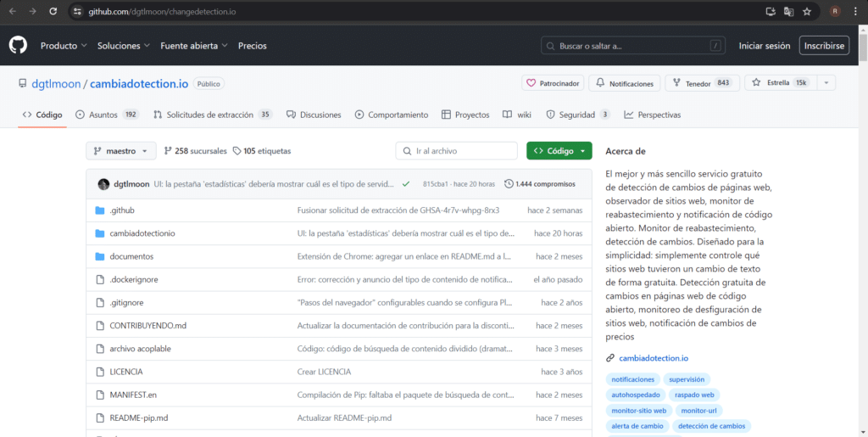Open the Precios page
The width and height of the screenshot is (868, 437).
[253, 46]
